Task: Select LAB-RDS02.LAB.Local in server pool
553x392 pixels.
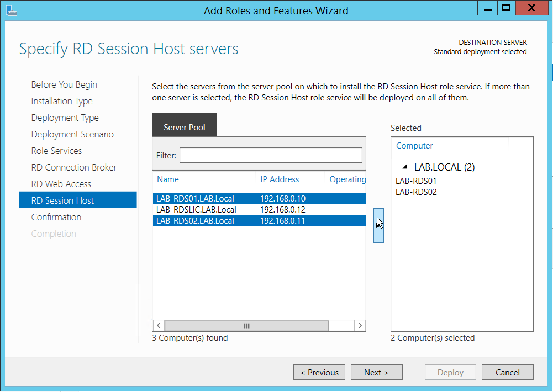Action: coord(196,221)
